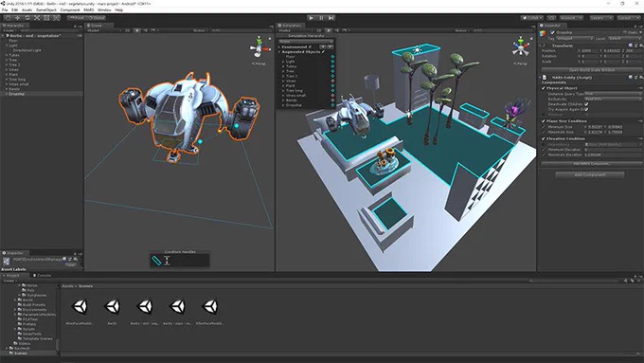Open the Assets menu
This screenshot has width=644, height=363.
click(27, 9)
